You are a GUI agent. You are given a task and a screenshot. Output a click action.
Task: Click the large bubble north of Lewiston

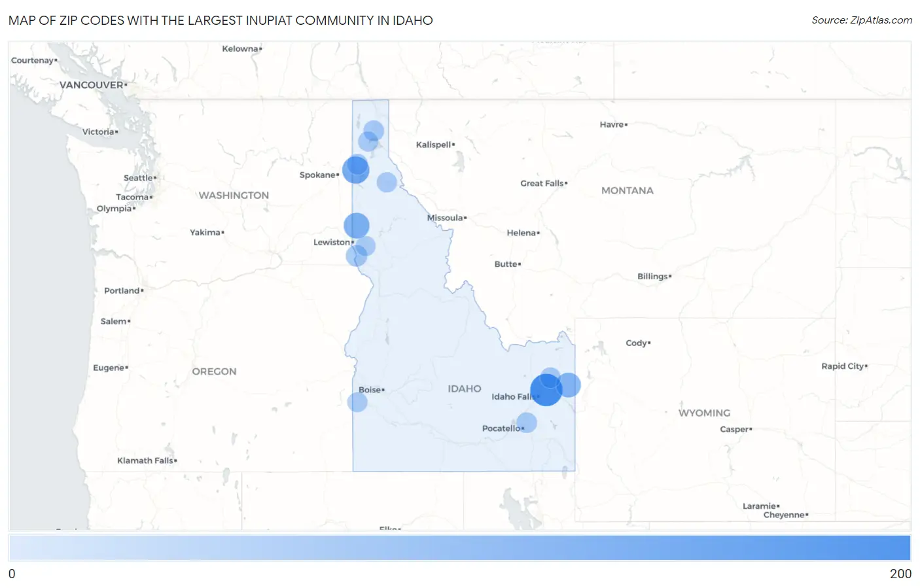point(357,226)
